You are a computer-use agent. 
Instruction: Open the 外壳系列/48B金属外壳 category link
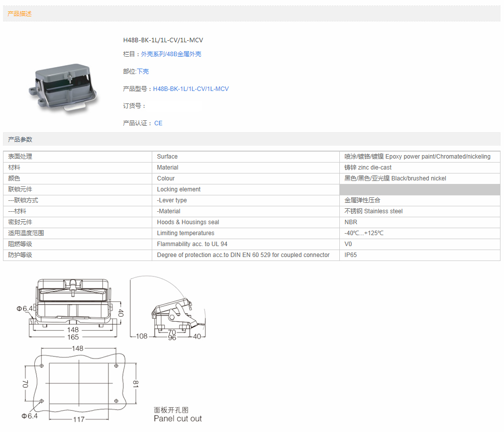pyautogui.click(x=171, y=54)
